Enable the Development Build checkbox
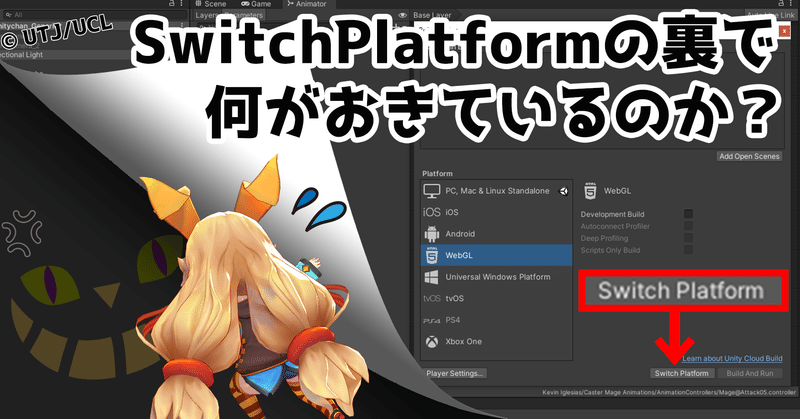Viewport: 800px width, 419px height. pyautogui.click(x=688, y=214)
